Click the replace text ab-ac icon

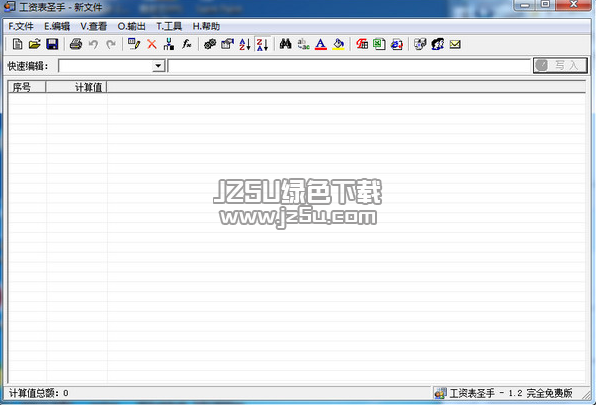click(303, 44)
